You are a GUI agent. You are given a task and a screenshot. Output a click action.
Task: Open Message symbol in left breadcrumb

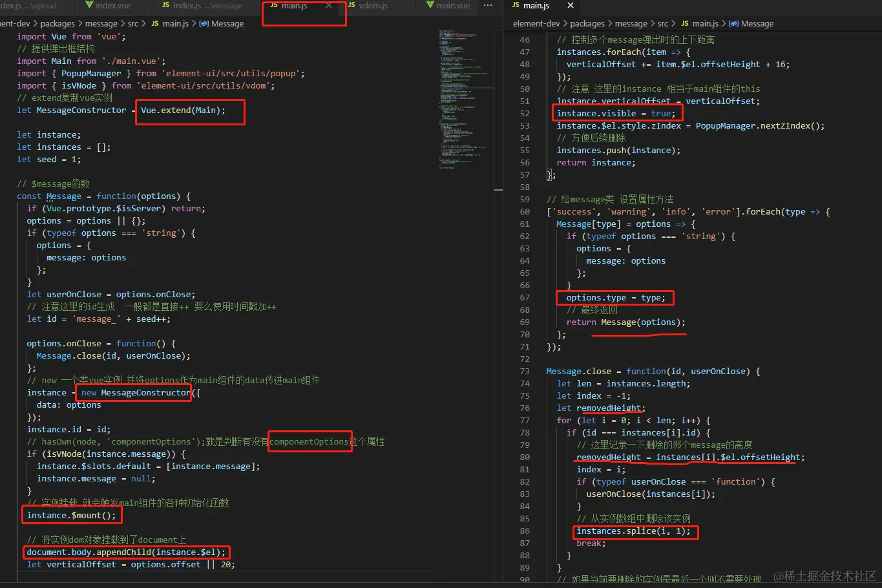click(x=227, y=23)
